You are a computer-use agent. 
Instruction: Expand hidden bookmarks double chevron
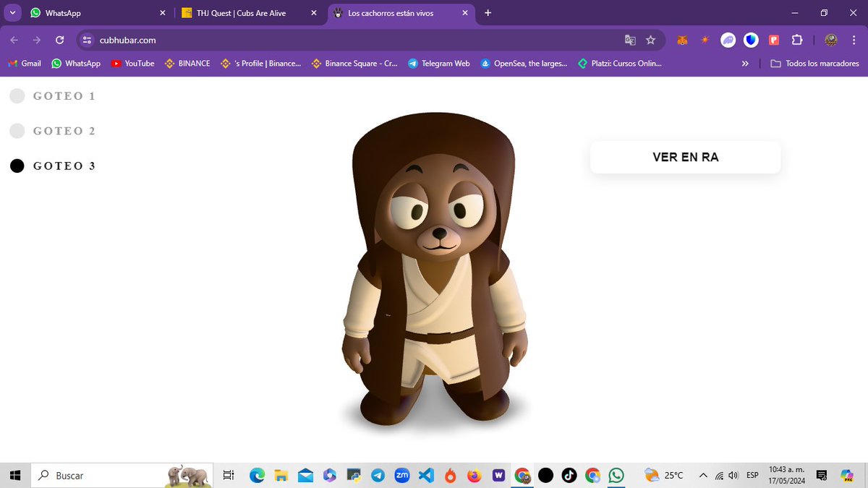coord(745,64)
